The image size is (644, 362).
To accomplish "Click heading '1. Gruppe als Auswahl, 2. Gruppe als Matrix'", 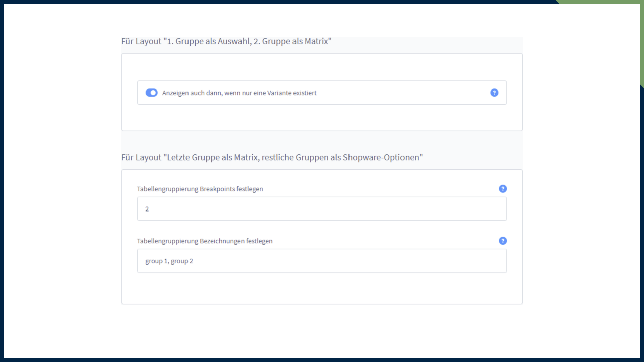I will pos(226,41).
